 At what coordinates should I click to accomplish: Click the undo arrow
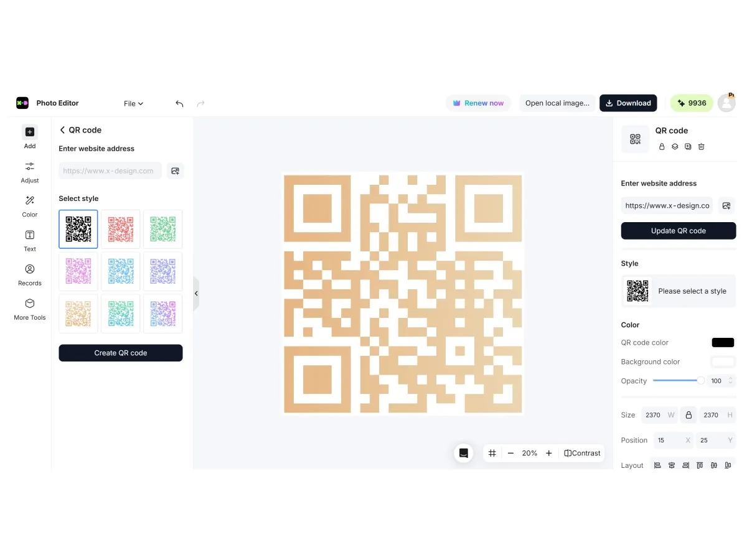(179, 104)
